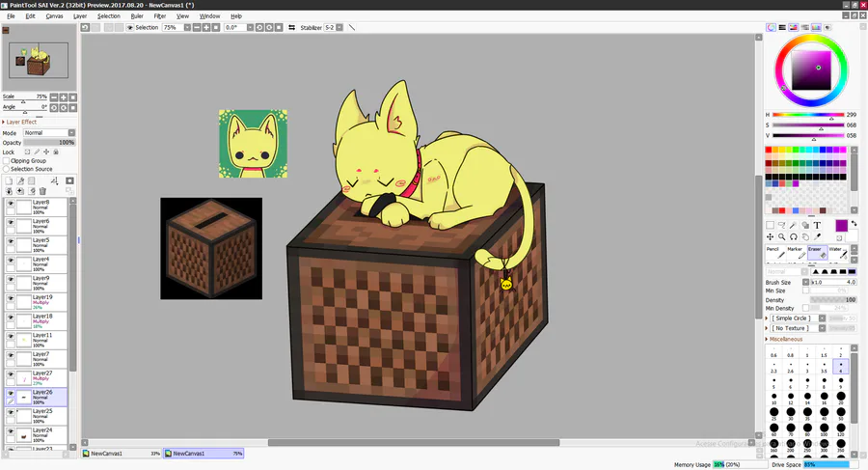Toggle visibility eye of Layer6
Screen dimensions: 868x470
click(11, 222)
